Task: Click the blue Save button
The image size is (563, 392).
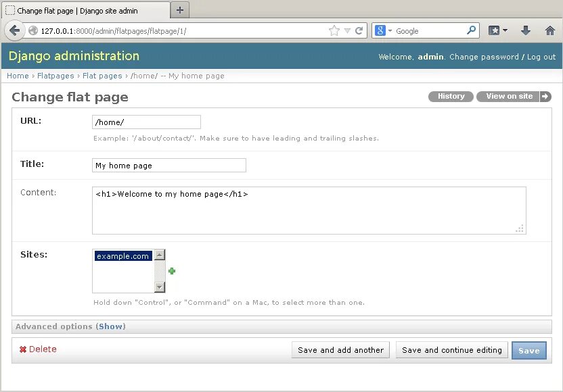Action: click(529, 350)
